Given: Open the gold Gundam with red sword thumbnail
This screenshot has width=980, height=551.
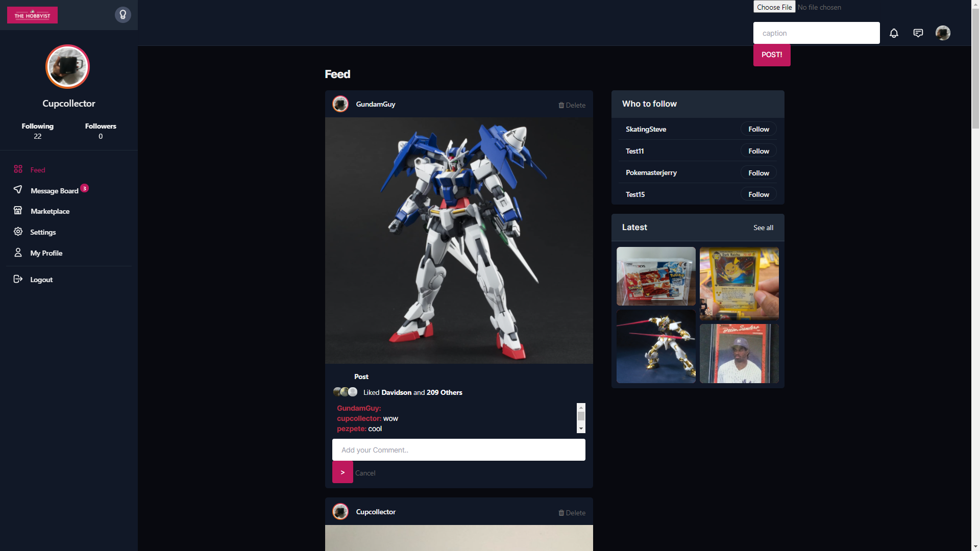Looking at the screenshot, I should click(x=656, y=346).
